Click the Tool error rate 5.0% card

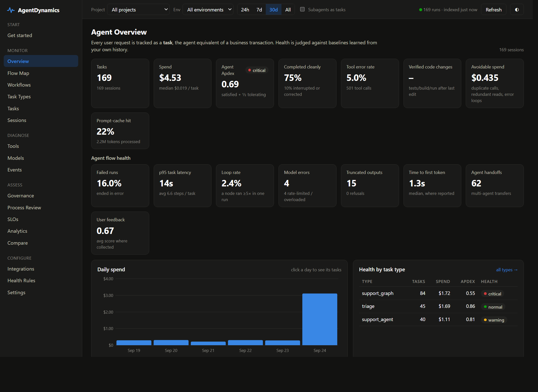click(370, 83)
